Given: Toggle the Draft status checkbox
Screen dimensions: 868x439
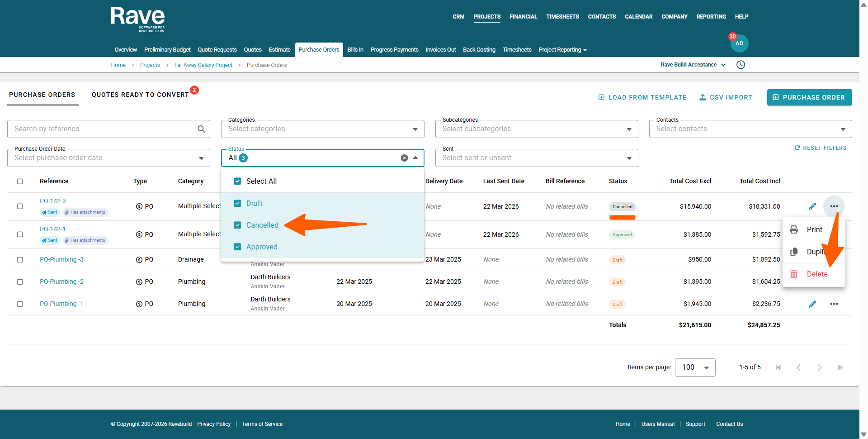Looking at the screenshot, I should click(237, 203).
